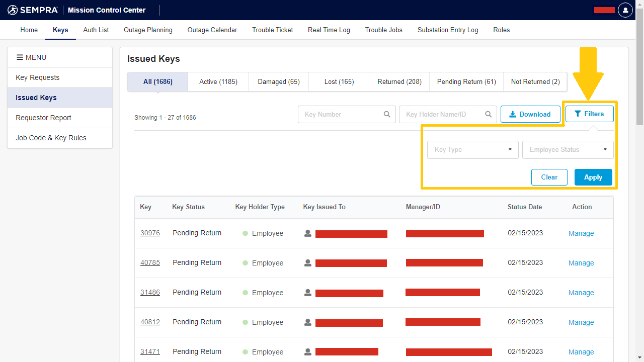The height and width of the screenshot is (362, 644).
Task: Go to Key Requests in sidebar
Action: coord(38,78)
